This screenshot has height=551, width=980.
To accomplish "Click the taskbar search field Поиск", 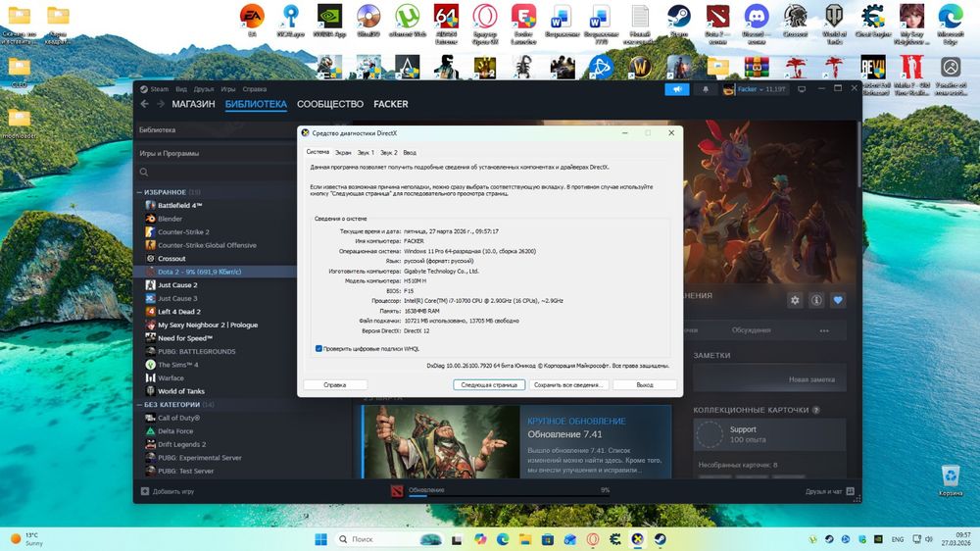I will (389, 539).
